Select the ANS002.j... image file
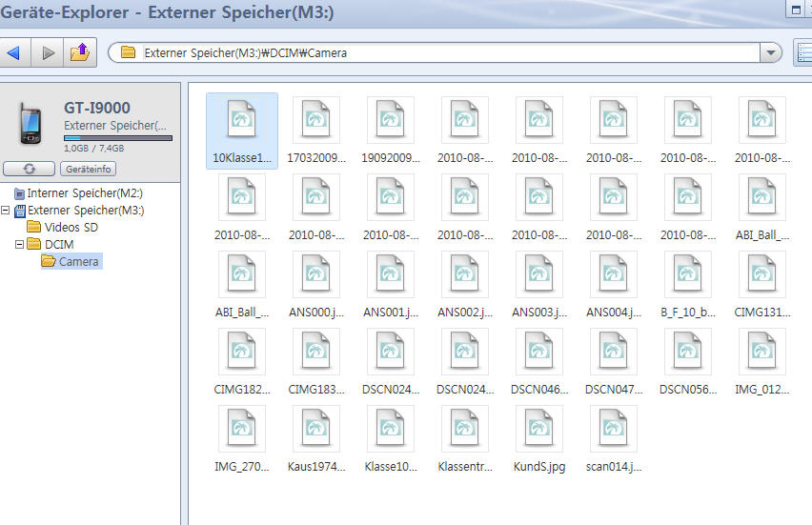This screenshot has height=525, width=812. (465, 285)
